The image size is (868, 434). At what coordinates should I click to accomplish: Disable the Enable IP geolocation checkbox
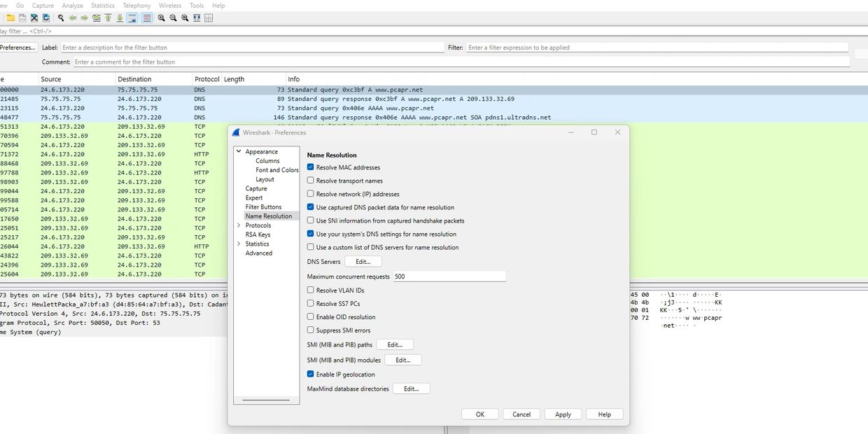pos(311,374)
